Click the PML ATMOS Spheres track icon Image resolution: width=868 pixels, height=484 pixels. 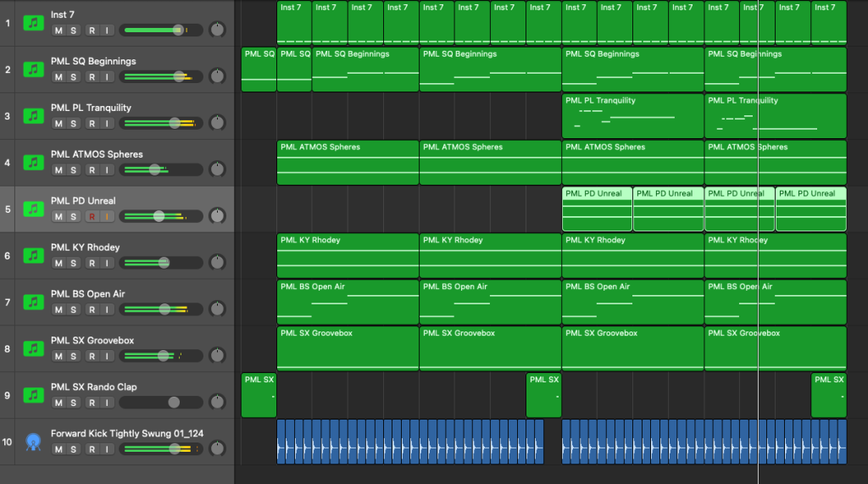34,162
